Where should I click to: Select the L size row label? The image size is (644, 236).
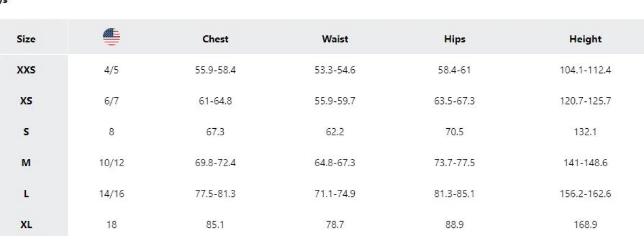(x=26, y=194)
